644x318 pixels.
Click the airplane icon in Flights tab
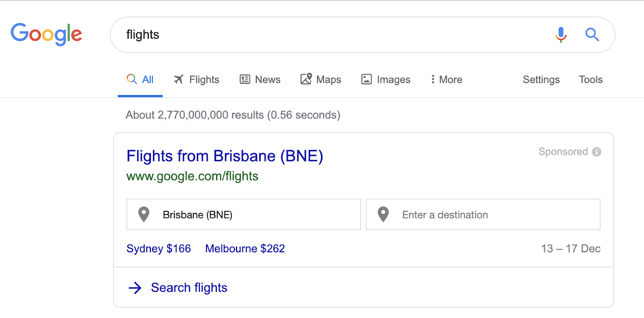click(x=178, y=79)
